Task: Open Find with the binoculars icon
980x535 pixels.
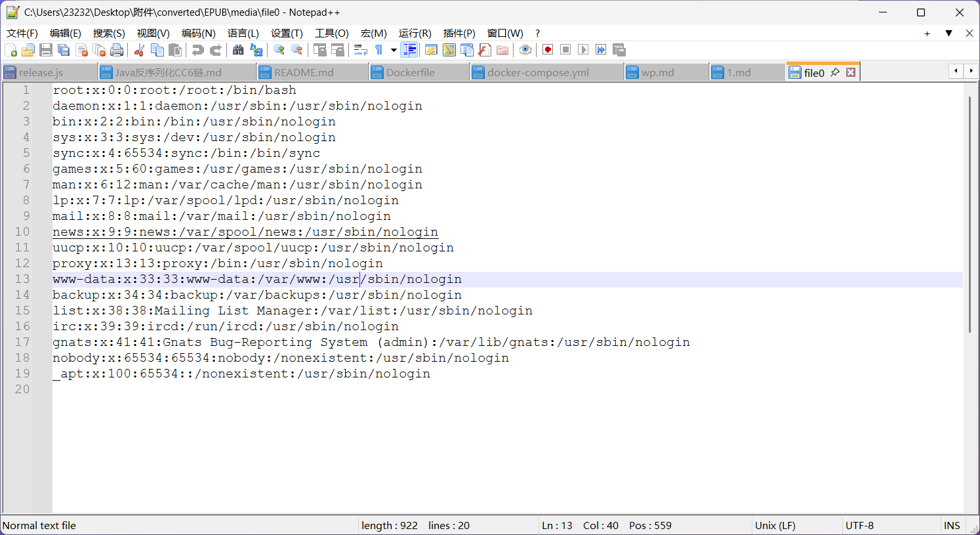Action: (x=238, y=50)
